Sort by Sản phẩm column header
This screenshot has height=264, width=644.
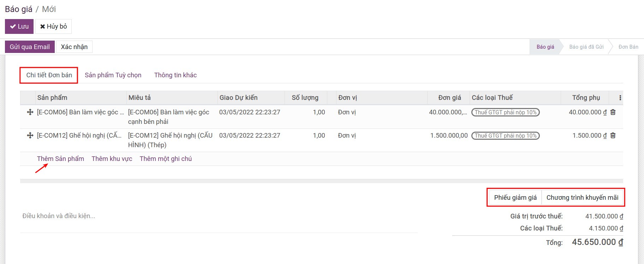pos(81,98)
